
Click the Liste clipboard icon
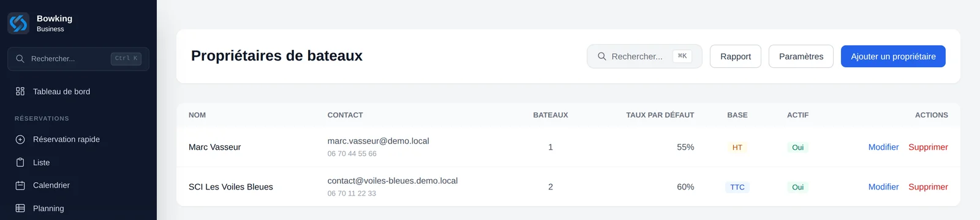coord(20,163)
